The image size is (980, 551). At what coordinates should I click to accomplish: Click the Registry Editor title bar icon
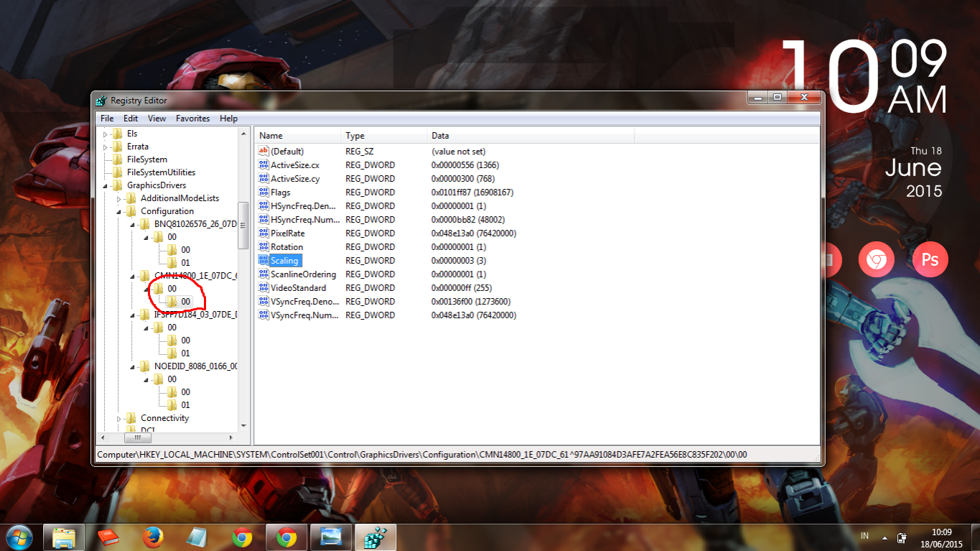click(102, 101)
